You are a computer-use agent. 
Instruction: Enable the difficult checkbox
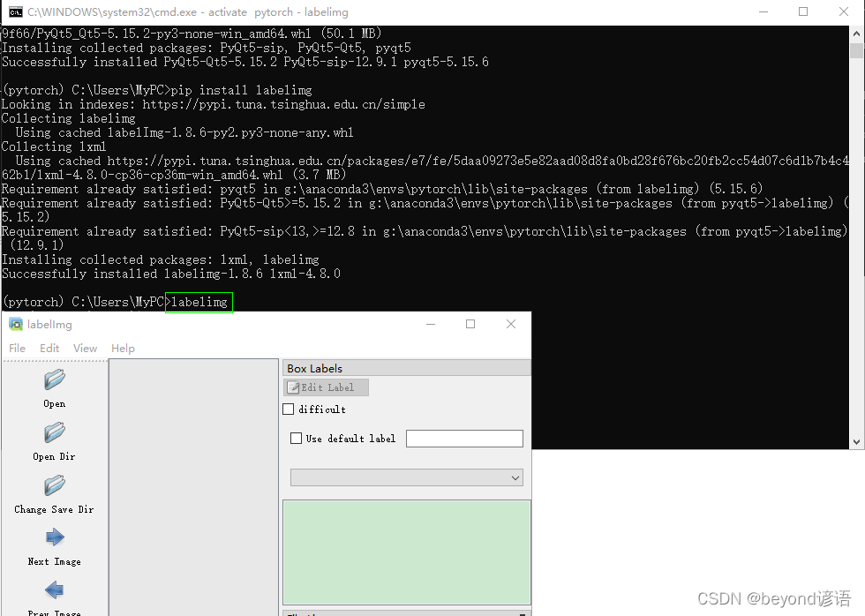pos(289,409)
